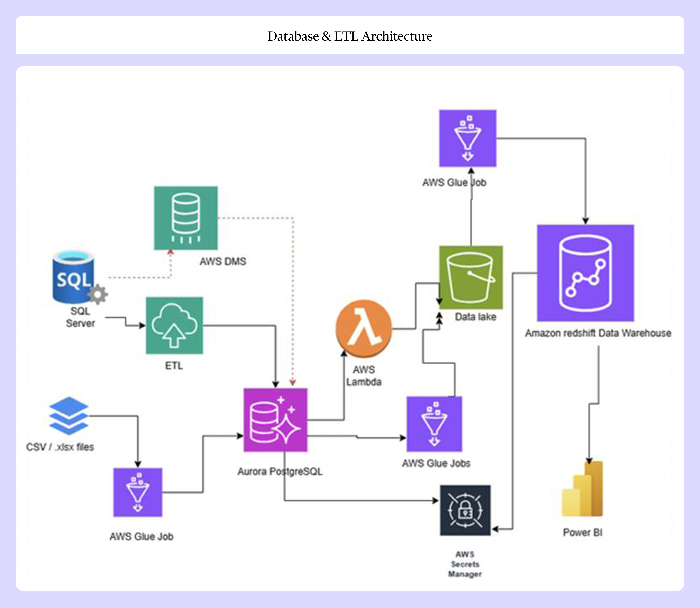The image size is (700, 608).
Task: Click the AWS Glue Job label under top funnel
Action: (x=454, y=182)
